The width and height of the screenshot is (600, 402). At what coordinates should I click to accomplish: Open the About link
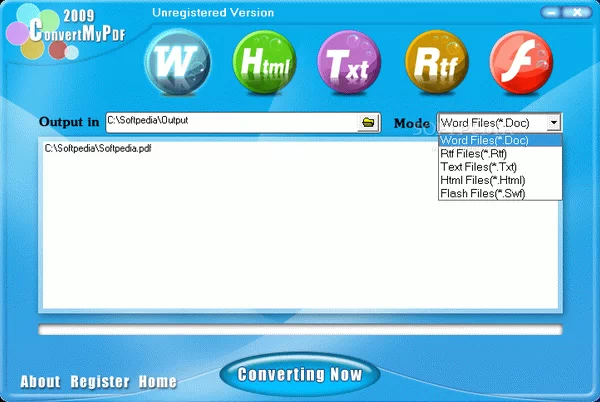pos(40,381)
